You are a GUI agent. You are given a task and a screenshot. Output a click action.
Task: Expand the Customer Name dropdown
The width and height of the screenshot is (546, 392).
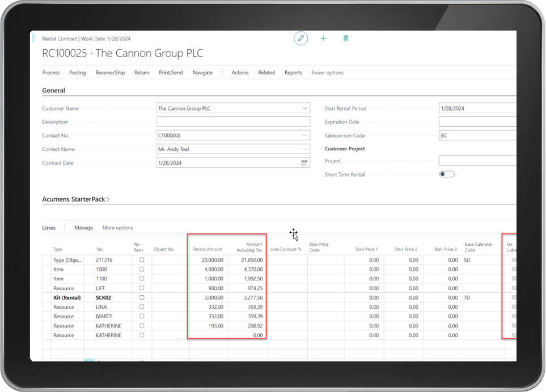[x=305, y=108]
